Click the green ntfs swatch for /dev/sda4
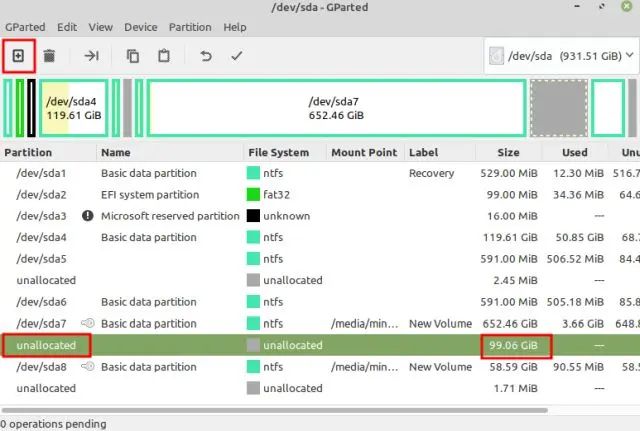Viewport: 640px width, 431px height. (x=253, y=237)
